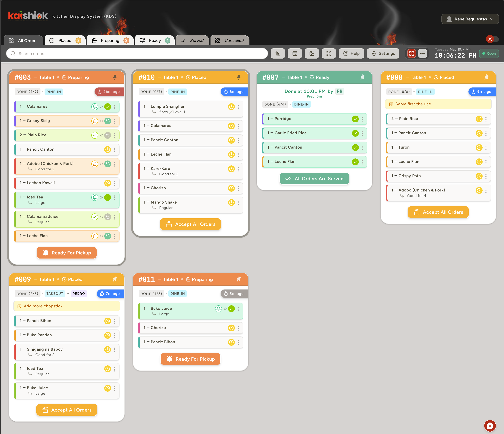Open the Cancelled orders tab
Viewport: 504px width, 434px height.
coord(230,40)
